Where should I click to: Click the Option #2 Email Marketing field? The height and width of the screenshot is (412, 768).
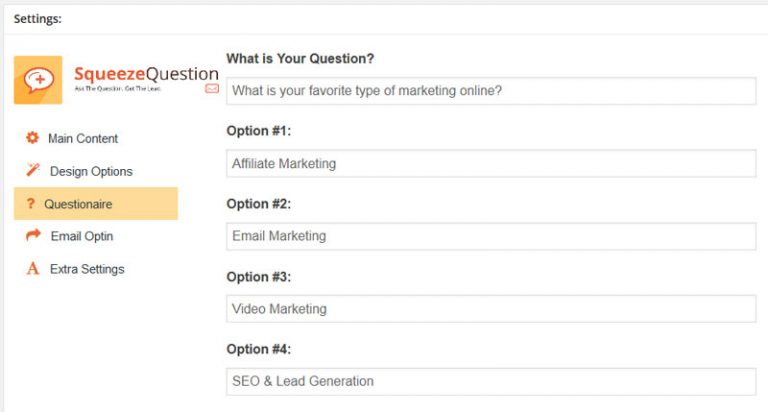point(491,236)
